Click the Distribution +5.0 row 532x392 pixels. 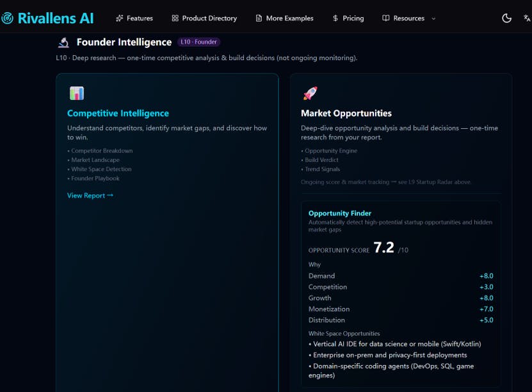[401, 320]
